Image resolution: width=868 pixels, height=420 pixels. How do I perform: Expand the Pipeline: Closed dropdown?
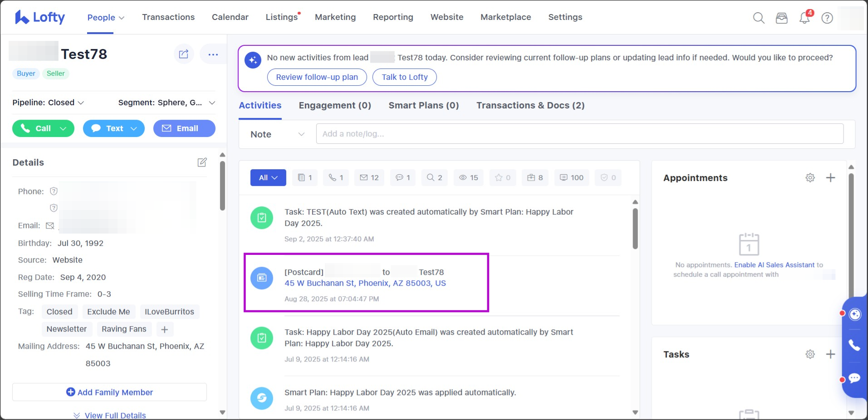(x=48, y=103)
